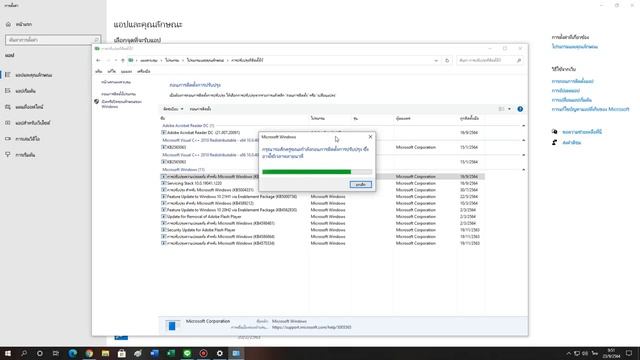Click the Find a setting search field
This screenshot has height=360, width=640.
point(53,40)
